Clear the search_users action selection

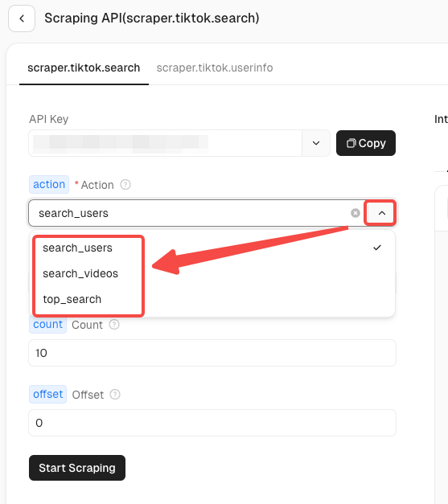[355, 213]
